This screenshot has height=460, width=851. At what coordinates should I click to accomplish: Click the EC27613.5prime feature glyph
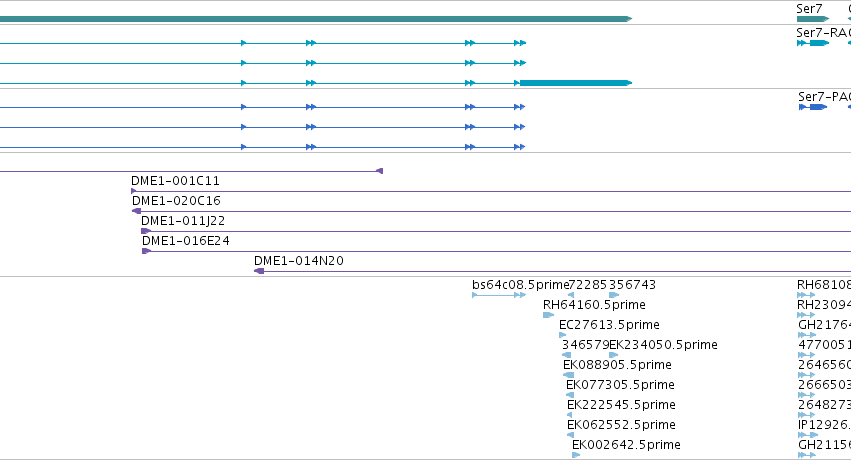pos(562,335)
